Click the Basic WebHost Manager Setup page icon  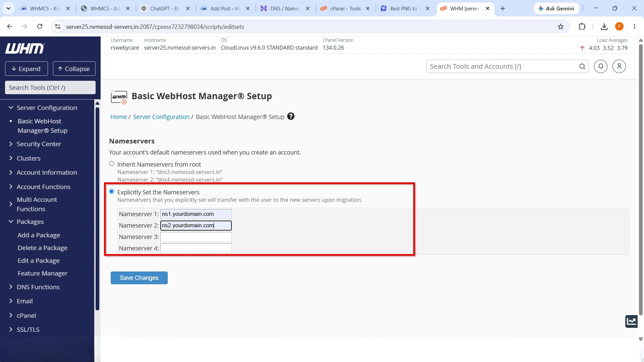[x=119, y=97]
